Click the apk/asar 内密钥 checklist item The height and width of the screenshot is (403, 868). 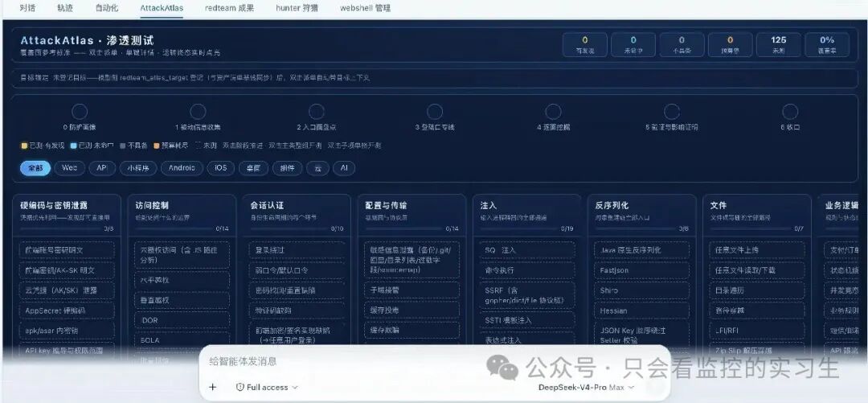pos(67,331)
